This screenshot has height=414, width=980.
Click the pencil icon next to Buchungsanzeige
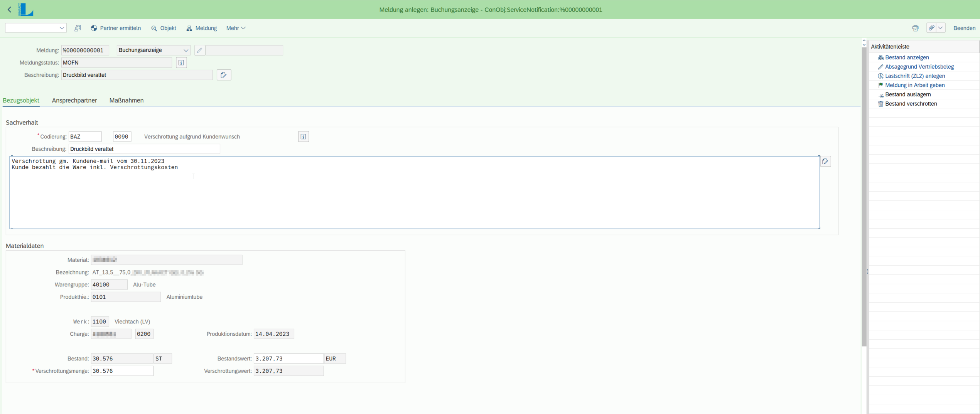tap(199, 50)
